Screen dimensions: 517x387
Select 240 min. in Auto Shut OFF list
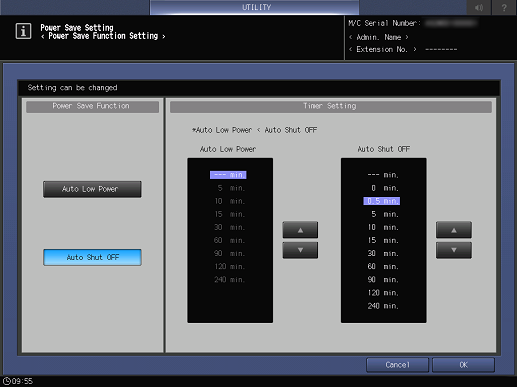tap(383, 306)
